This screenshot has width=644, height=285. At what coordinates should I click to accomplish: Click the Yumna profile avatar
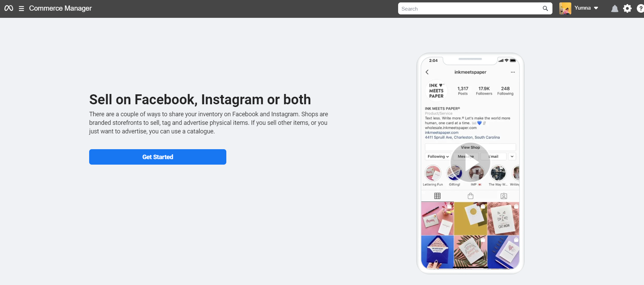coord(565,9)
